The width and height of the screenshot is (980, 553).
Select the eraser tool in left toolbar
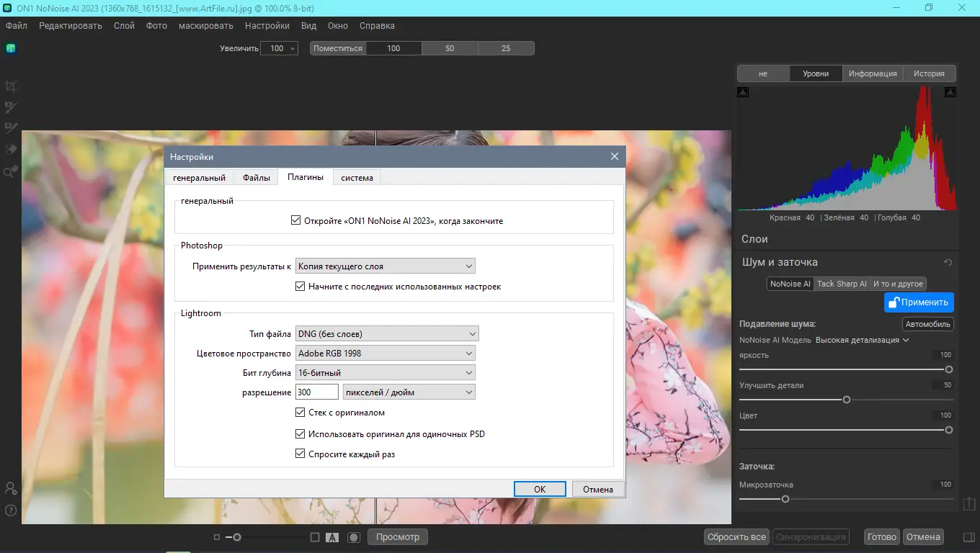coord(11,150)
